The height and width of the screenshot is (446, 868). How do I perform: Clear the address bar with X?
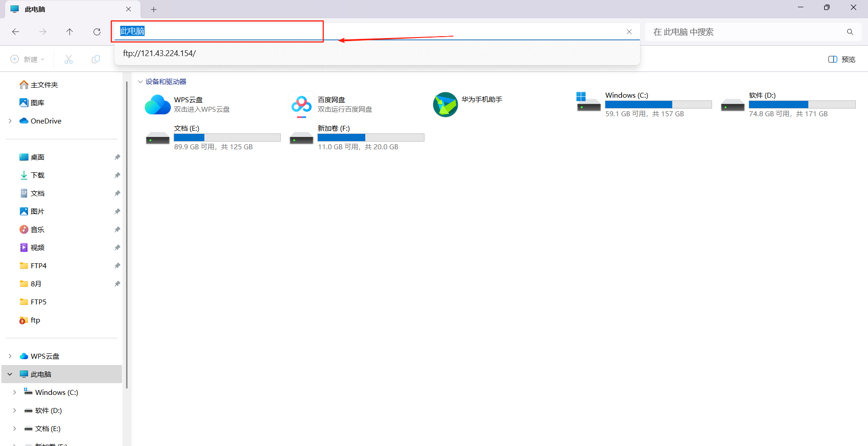click(x=629, y=32)
